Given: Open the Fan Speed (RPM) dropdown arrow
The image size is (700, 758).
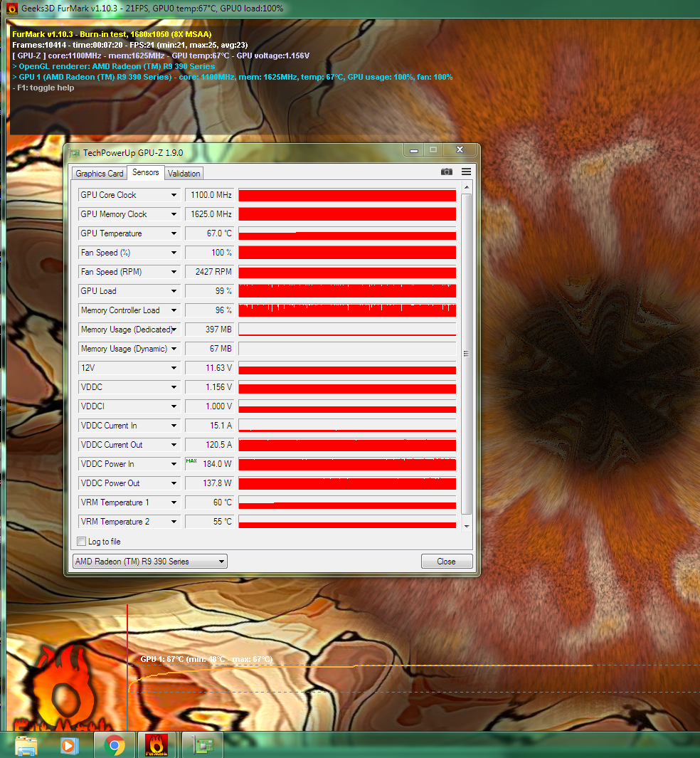Looking at the screenshot, I should coord(174,272).
